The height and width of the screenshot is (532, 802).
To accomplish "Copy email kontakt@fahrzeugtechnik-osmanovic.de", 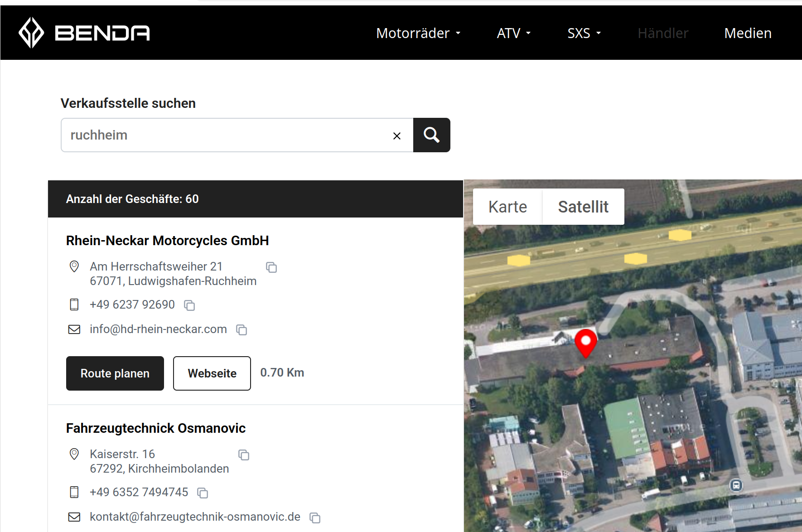I will (x=315, y=517).
